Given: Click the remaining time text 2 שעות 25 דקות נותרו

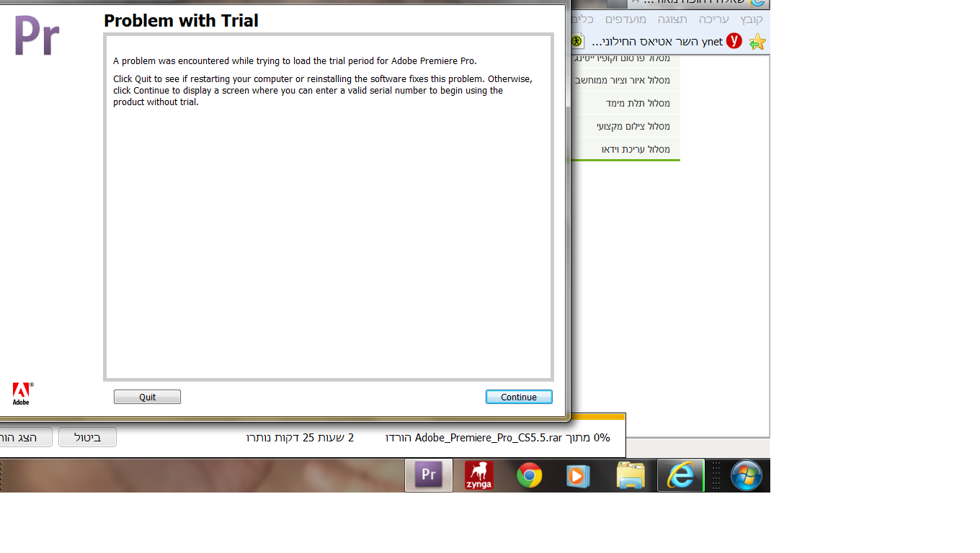Looking at the screenshot, I should (300, 437).
